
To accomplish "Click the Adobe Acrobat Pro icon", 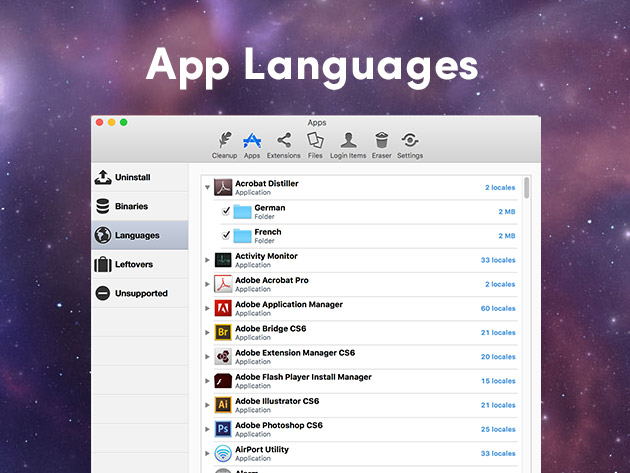I will [x=223, y=284].
